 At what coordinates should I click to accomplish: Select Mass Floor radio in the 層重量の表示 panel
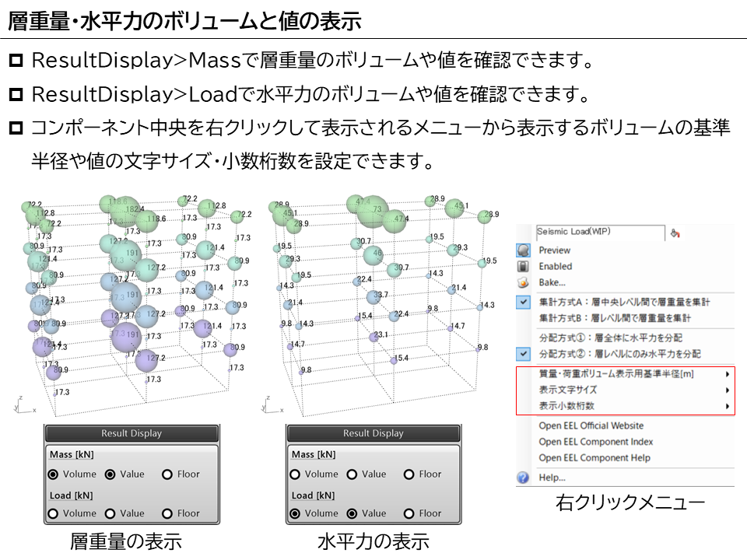click(167, 474)
